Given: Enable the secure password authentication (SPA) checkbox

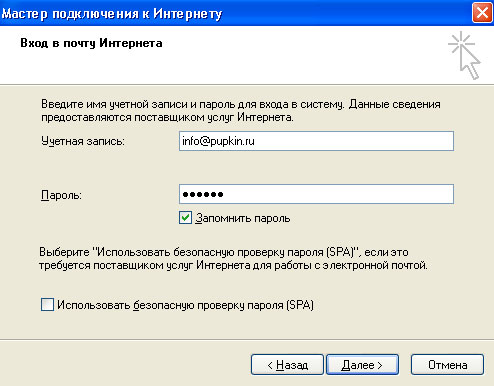Looking at the screenshot, I should pos(47,305).
